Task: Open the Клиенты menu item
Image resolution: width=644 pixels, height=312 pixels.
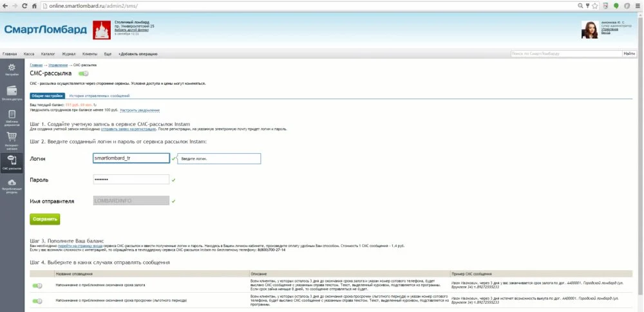Action: [x=90, y=54]
